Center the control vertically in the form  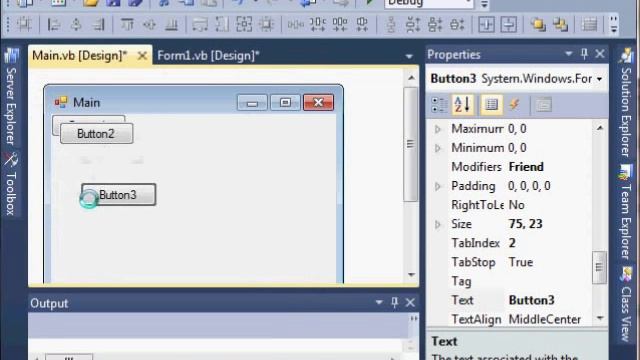(509, 25)
